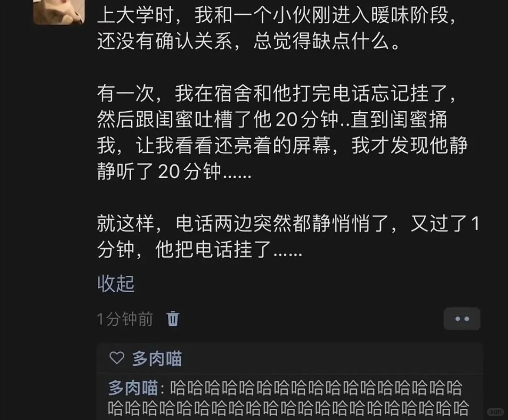
Task: Tap the 小红书 watermark badge
Action: [495, 412]
